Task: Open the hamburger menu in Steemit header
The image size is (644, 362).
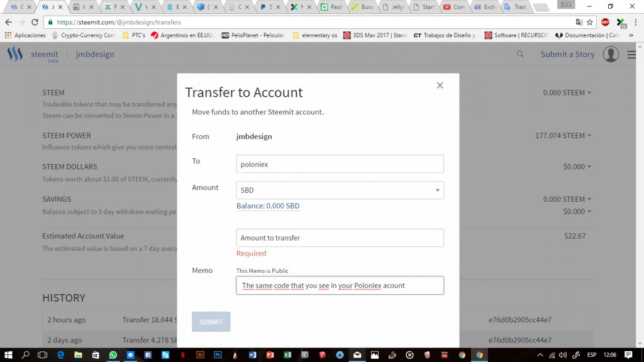Action: 631,55
